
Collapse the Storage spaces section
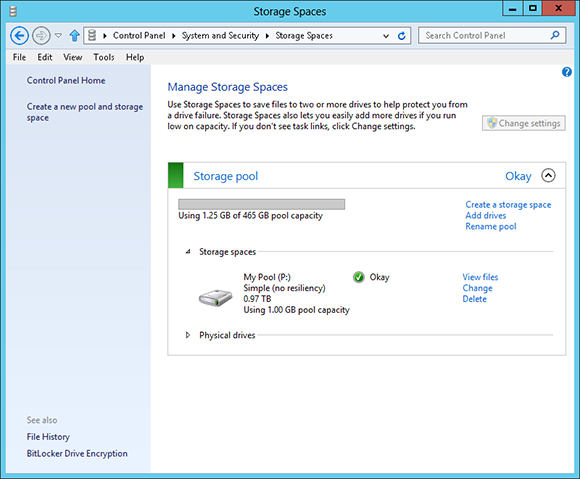tap(188, 252)
